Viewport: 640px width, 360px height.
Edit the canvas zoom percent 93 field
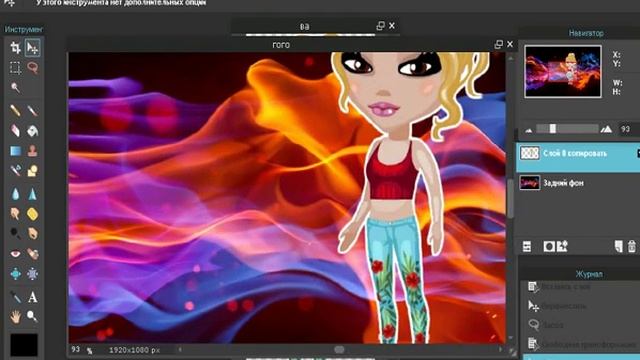[x=76, y=349]
